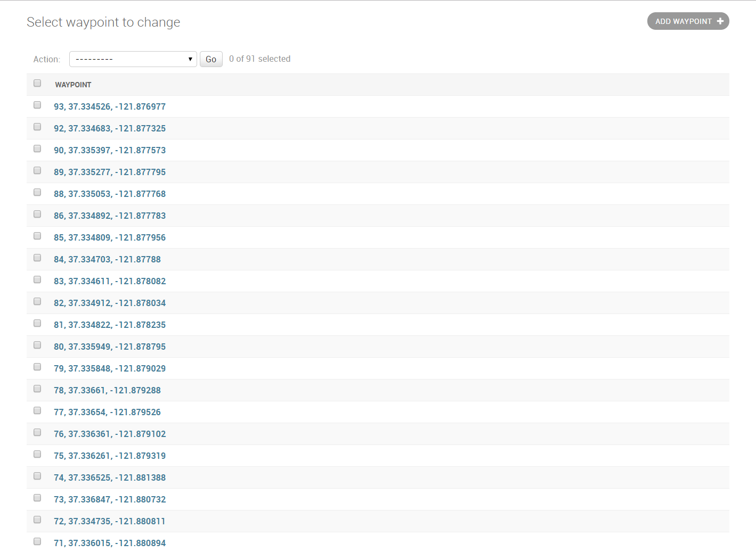Image resolution: width=756 pixels, height=552 pixels.
Task: Check waypoint 72's checkbox
Action: pyautogui.click(x=37, y=520)
